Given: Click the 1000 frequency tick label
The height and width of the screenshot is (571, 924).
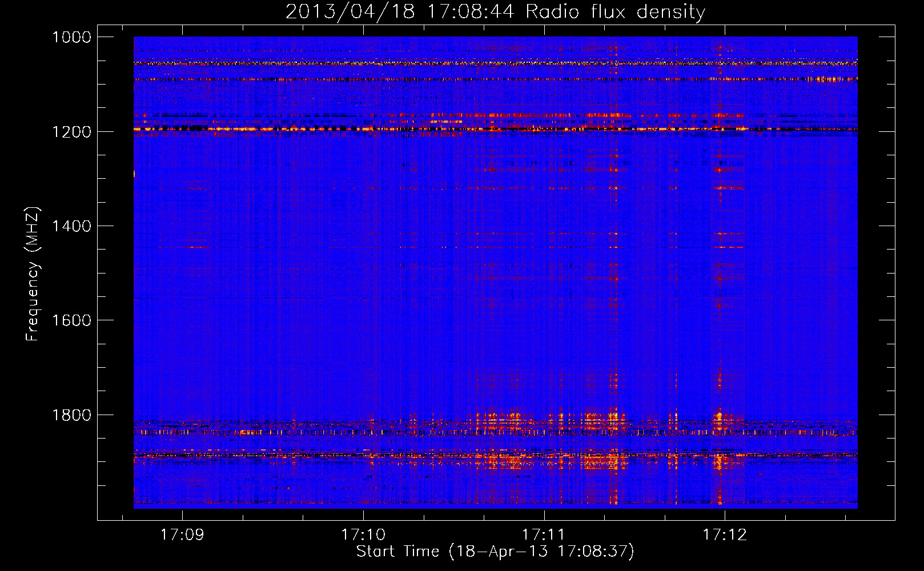Looking at the screenshot, I should pos(71,37).
